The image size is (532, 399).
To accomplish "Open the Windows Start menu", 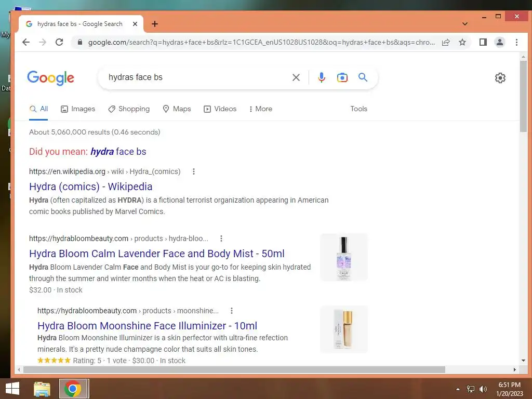I will (x=12, y=389).
